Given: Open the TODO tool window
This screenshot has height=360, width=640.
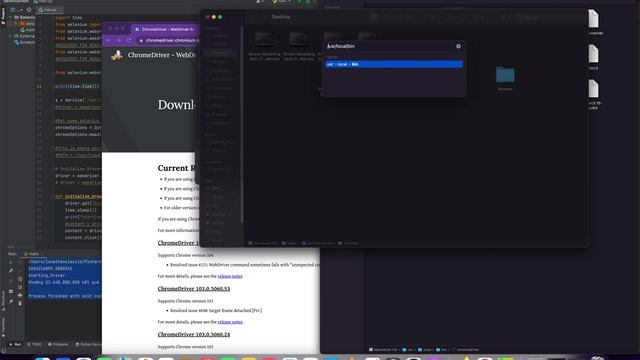Looking at the screenshot, I should click(x=35, y=344).
